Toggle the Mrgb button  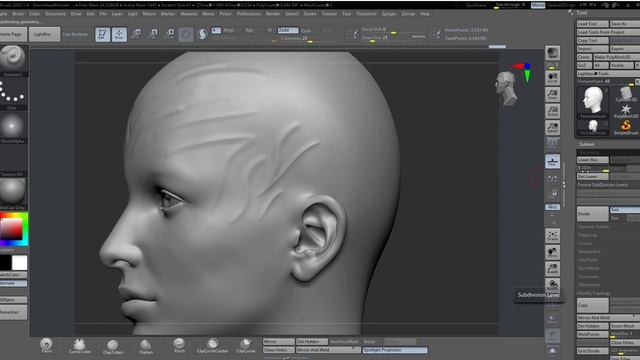coord(228,30)
